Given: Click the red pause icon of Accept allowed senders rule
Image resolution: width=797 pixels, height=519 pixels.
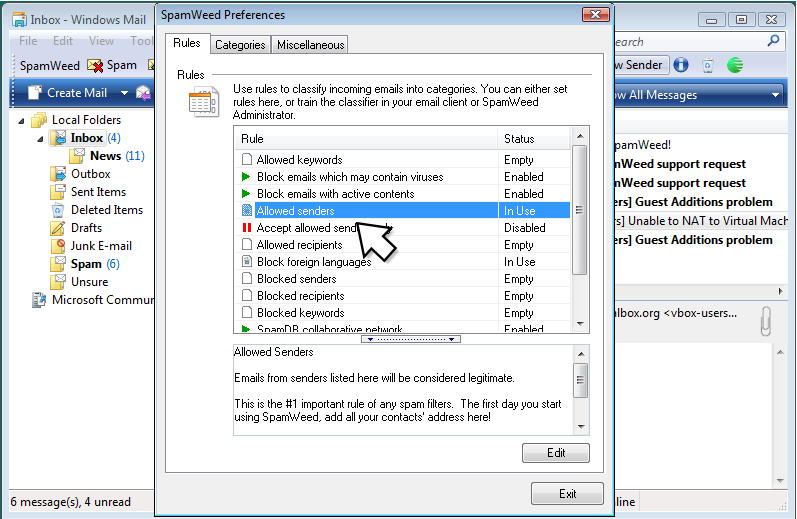Looking at the screenshot, I should [247, 228].
